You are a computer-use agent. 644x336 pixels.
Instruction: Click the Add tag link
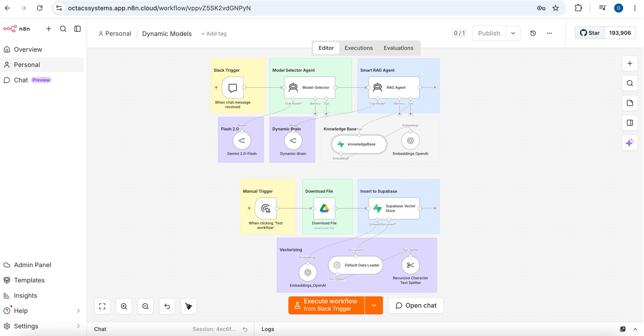[x=214, y=33]
